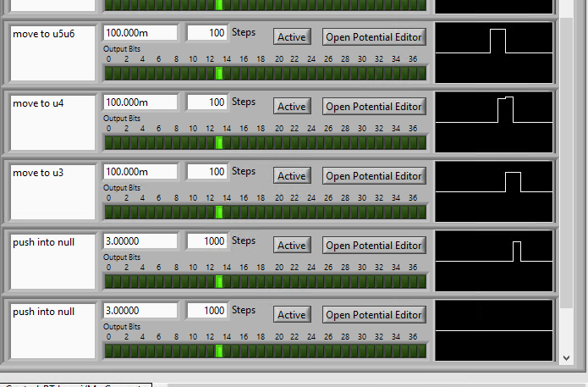
Task: Edit the 100.000m duration in move to u4 row
Action: (140, 102)
